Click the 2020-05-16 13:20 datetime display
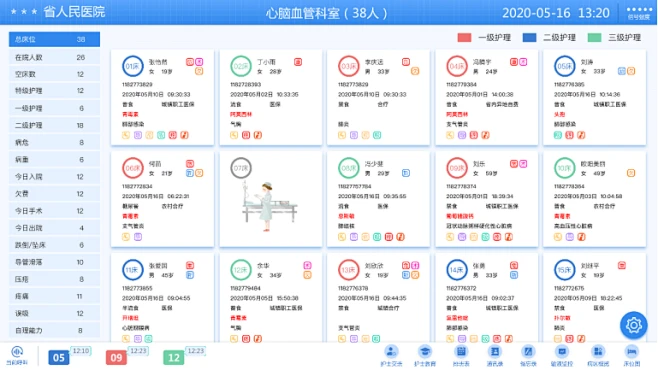This screenshot has width=658, height=370. [556, 13]
